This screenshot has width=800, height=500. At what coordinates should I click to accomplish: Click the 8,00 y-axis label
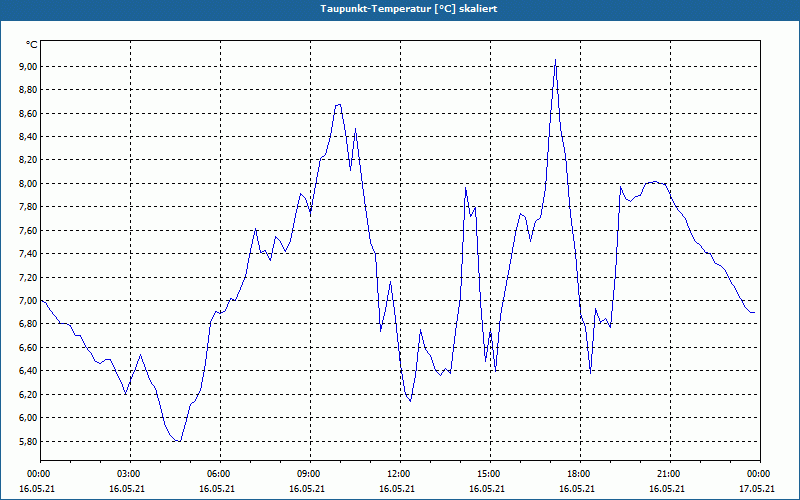click(28, 183)
